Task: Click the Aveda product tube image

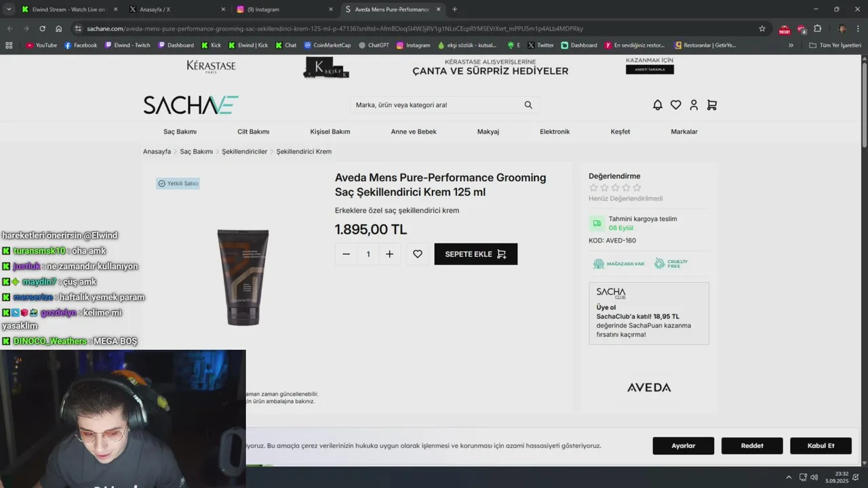Action: click(243, 277)
